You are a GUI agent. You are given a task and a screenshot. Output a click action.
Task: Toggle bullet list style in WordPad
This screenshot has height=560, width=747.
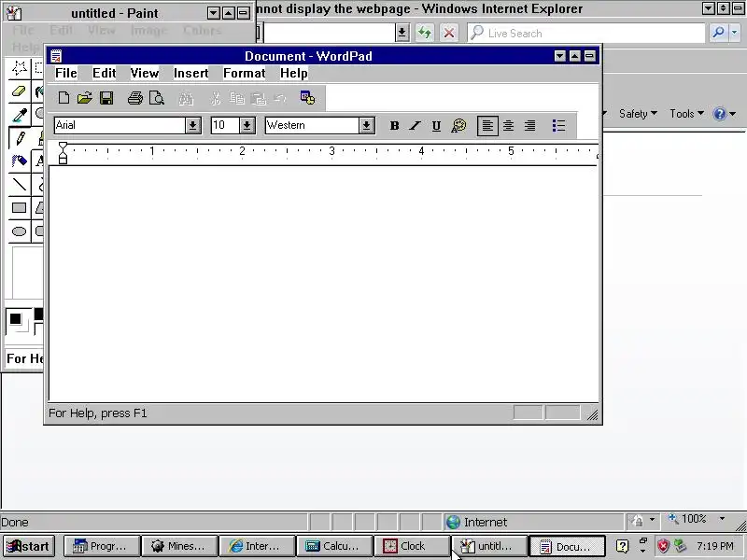click(x=558, y=126)
